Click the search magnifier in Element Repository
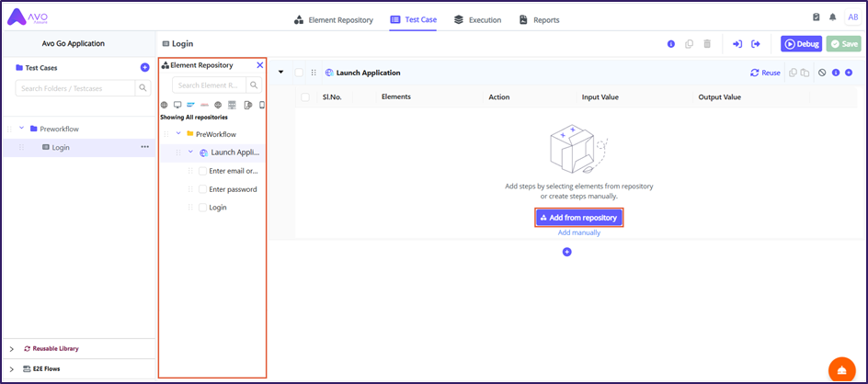The height and width of the screenshot is (384, 868). click(255, 85)
